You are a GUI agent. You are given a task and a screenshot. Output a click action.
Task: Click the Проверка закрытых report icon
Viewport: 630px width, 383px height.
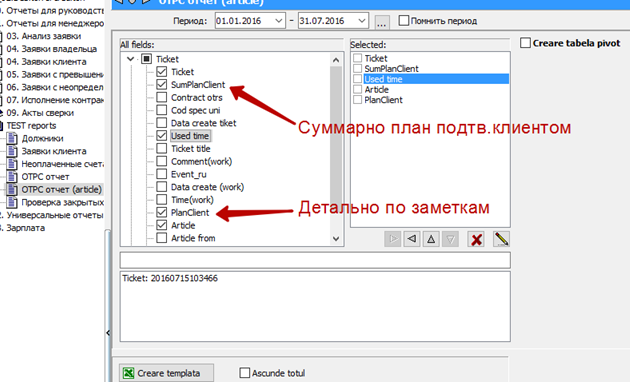point(12,202)
